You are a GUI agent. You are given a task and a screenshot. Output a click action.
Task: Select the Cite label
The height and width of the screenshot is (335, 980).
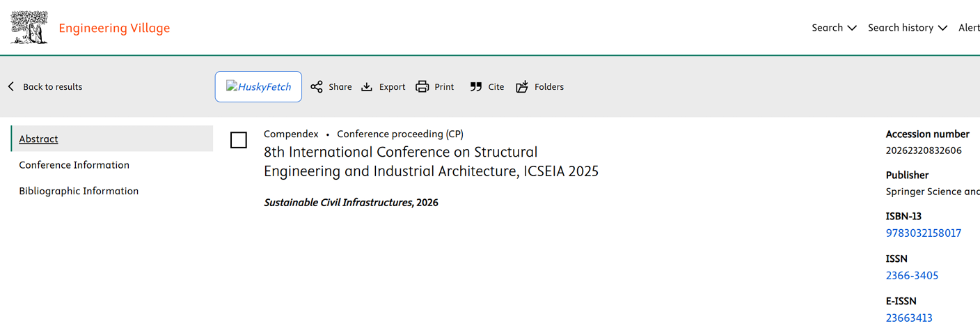click(496, 87)
